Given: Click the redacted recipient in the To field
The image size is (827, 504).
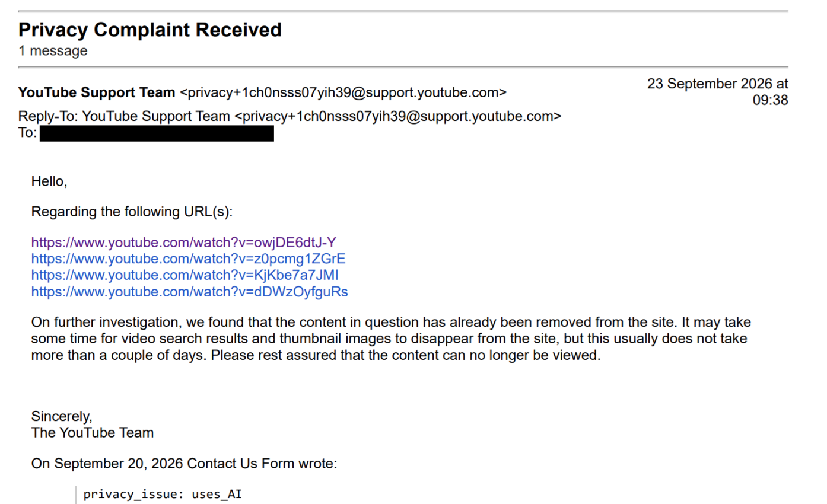Looking at the screenshot, I should point(157,133).
